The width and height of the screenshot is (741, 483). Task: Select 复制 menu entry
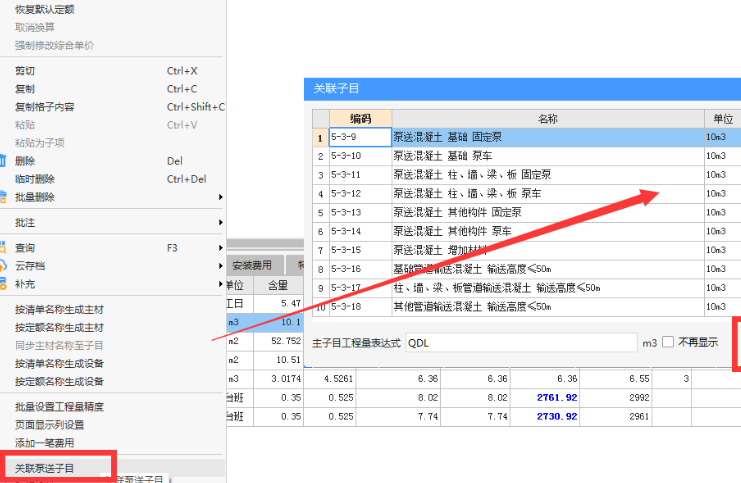point(25,89)
